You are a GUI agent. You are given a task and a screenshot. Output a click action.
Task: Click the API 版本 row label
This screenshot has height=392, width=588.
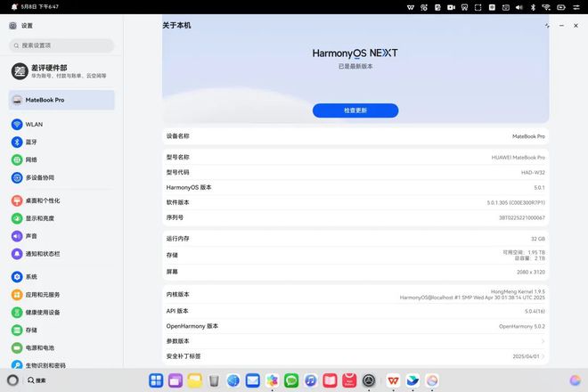pyautogui.click(x=177, y=311)
